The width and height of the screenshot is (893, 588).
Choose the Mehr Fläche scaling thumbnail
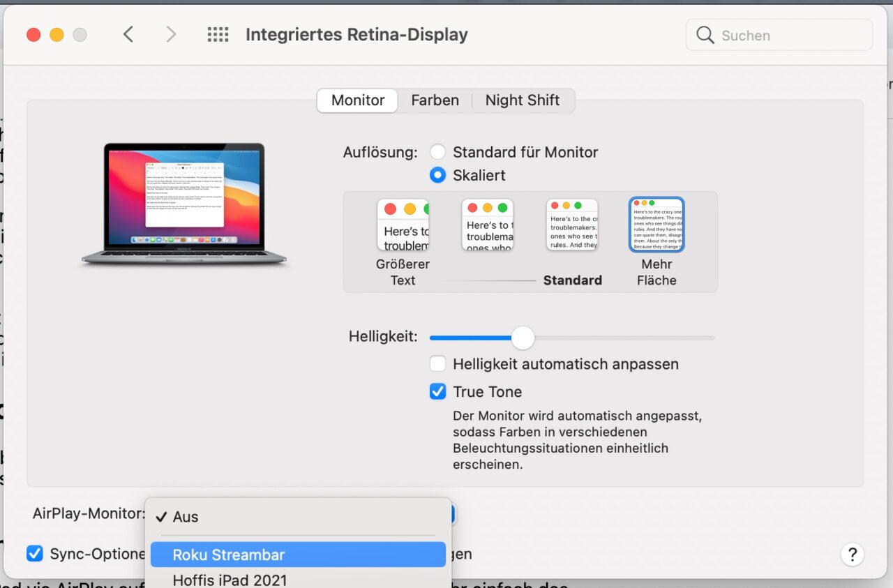(656, 225)
